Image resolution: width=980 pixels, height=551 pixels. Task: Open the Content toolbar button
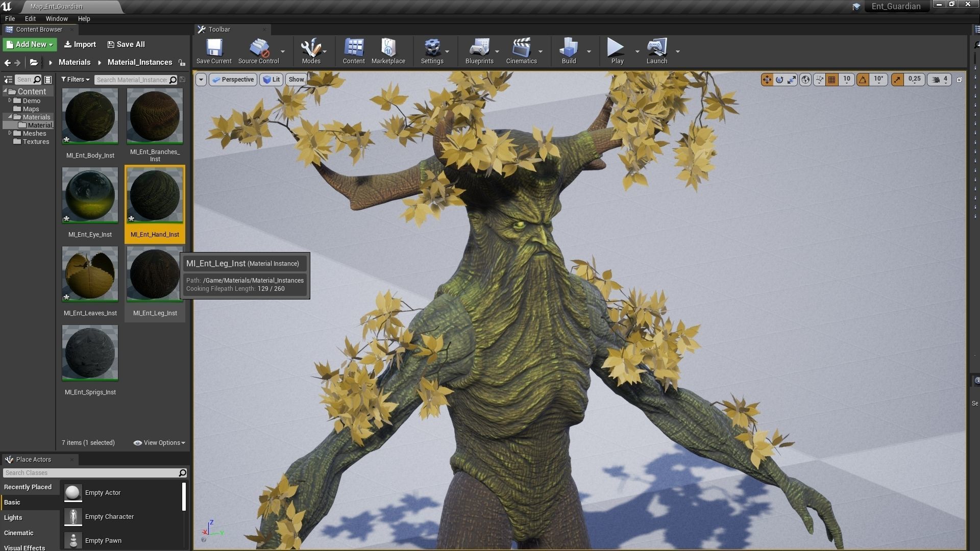[354, 51]
